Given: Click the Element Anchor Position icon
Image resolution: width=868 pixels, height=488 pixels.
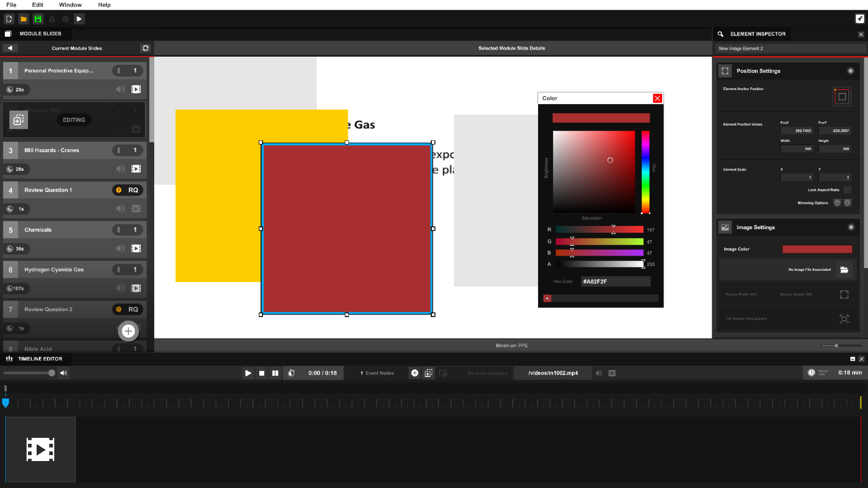Looking at the screenshot, I should pos(842,97).
